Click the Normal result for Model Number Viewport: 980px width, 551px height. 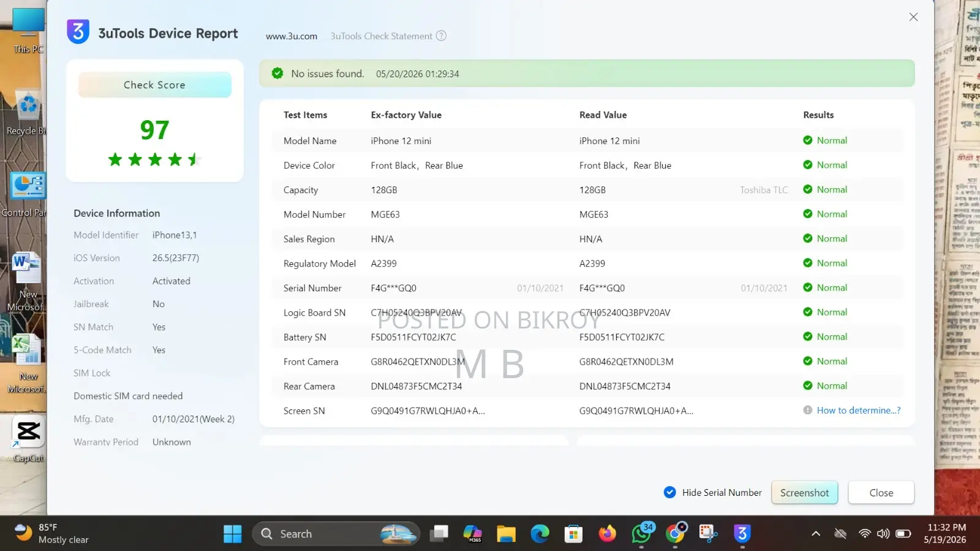pyautogui.click(x=825, y=214)
